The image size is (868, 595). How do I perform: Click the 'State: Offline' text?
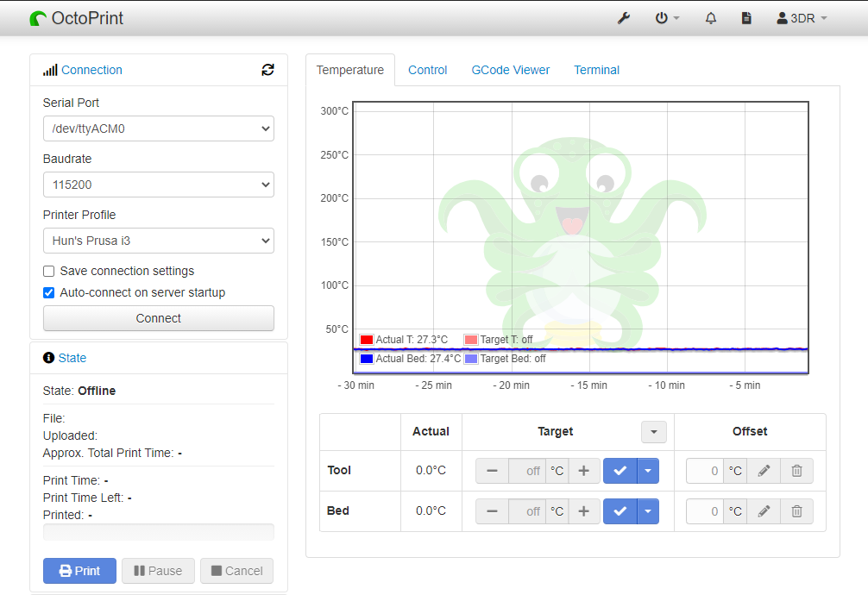(x=79, y=391)
